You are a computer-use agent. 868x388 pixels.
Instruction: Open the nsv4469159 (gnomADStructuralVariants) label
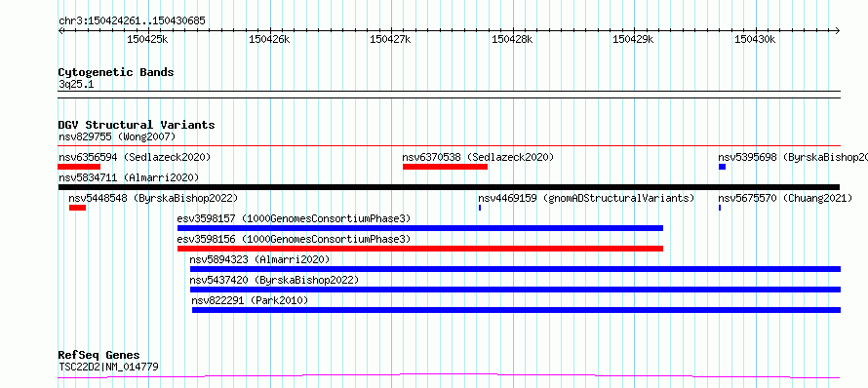pos(586,198)
